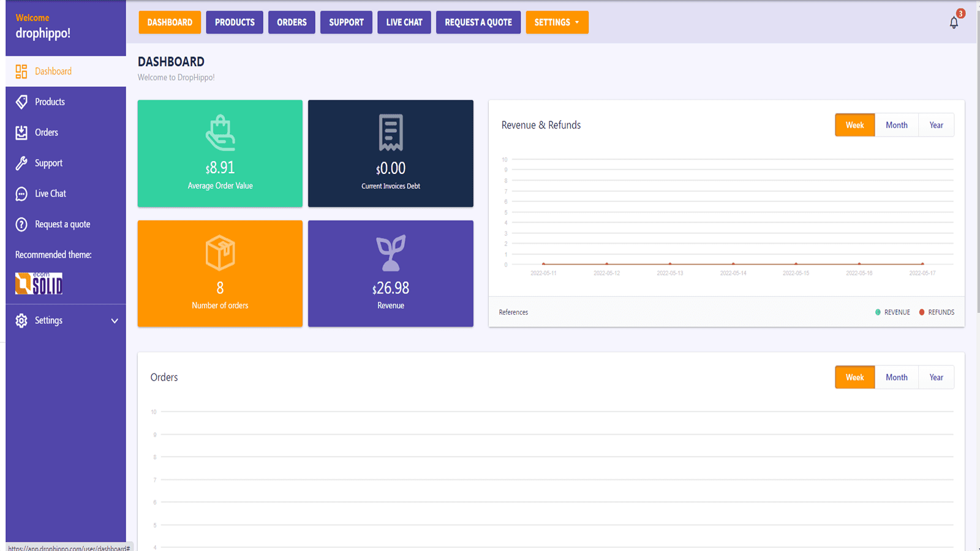Click the ecomSOLID recommended theme logo
This screenshot has height=551, width=980.
[x=38, y=283]
